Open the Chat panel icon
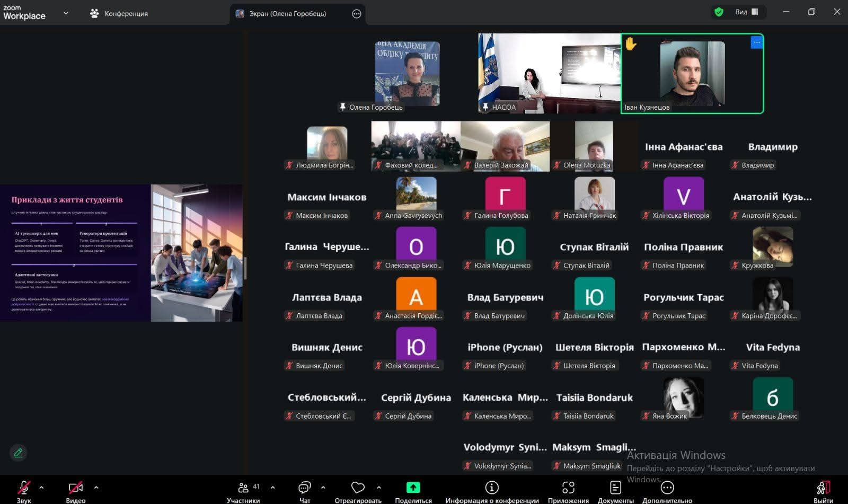This screenshot has width=848, height=504. (x=304, y=488)
